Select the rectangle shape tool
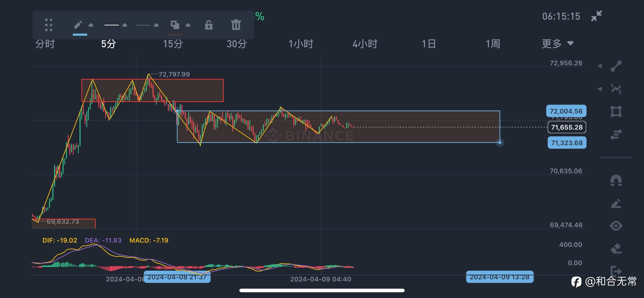 [616, 111]
